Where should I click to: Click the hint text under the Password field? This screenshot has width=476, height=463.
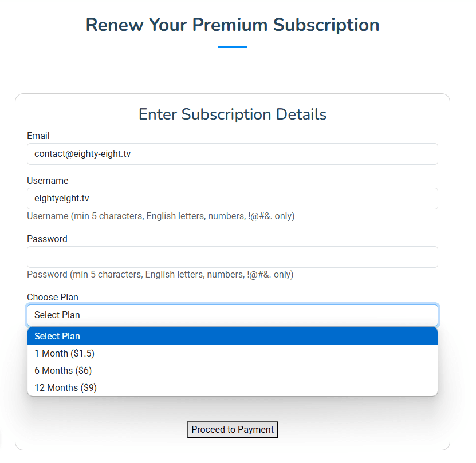tap(160, 274)
